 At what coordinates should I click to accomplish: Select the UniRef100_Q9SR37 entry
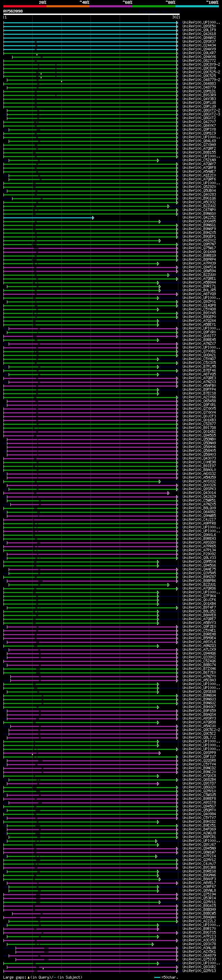(199, 41)
